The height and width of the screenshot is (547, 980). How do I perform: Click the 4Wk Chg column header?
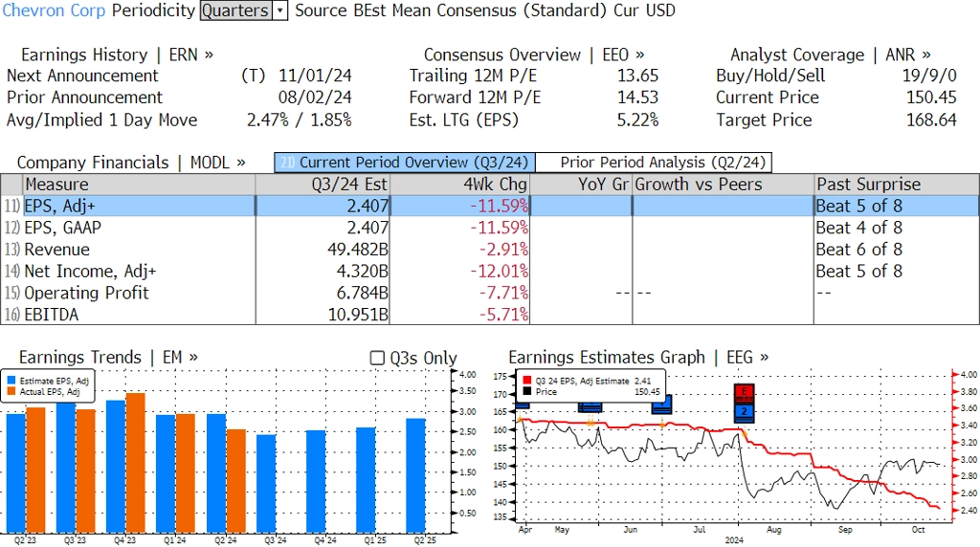pyautogui.click(x=459, y=185)
